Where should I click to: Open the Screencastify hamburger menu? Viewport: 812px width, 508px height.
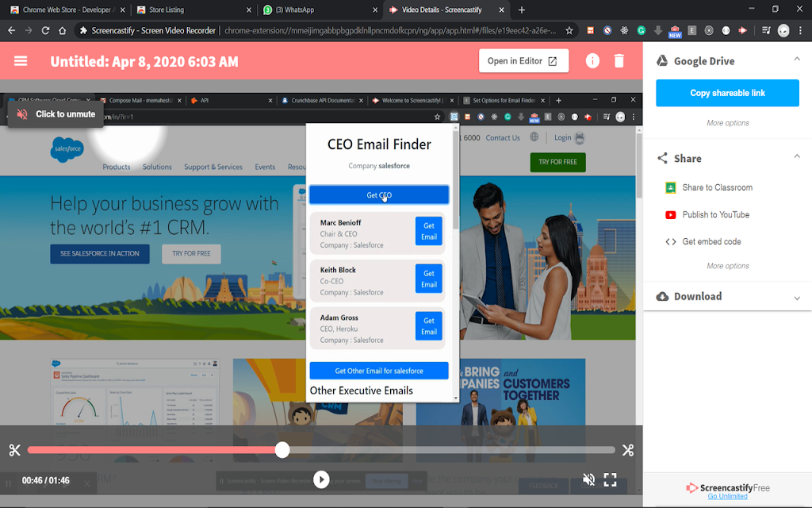point(21,61)
